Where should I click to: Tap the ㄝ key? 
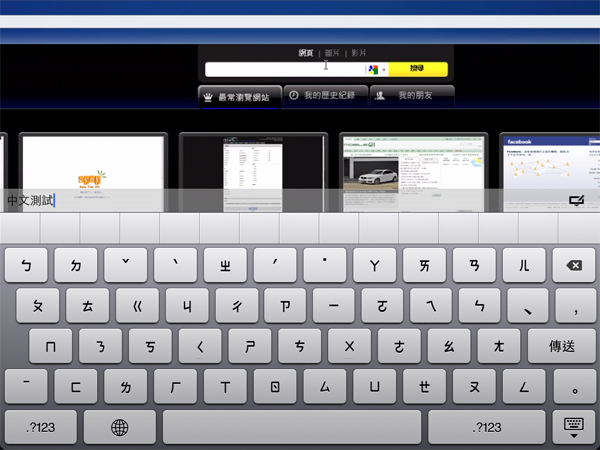click(424, 387)
